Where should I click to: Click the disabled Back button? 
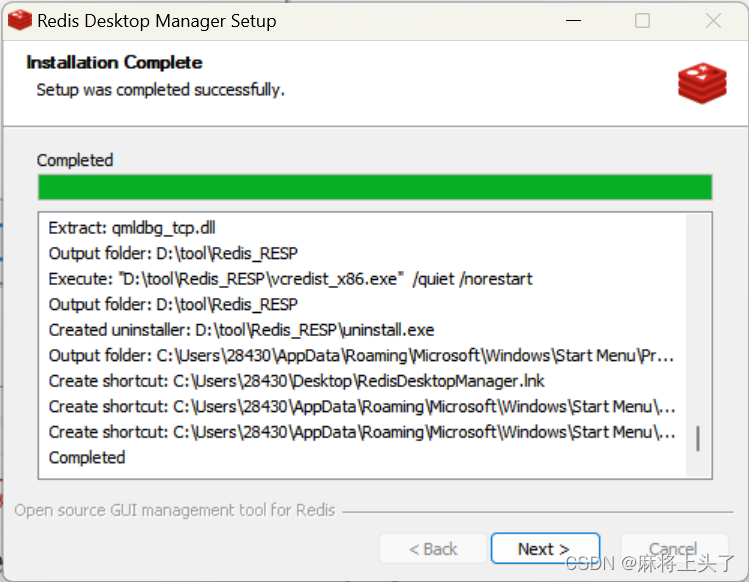(433, 549)
